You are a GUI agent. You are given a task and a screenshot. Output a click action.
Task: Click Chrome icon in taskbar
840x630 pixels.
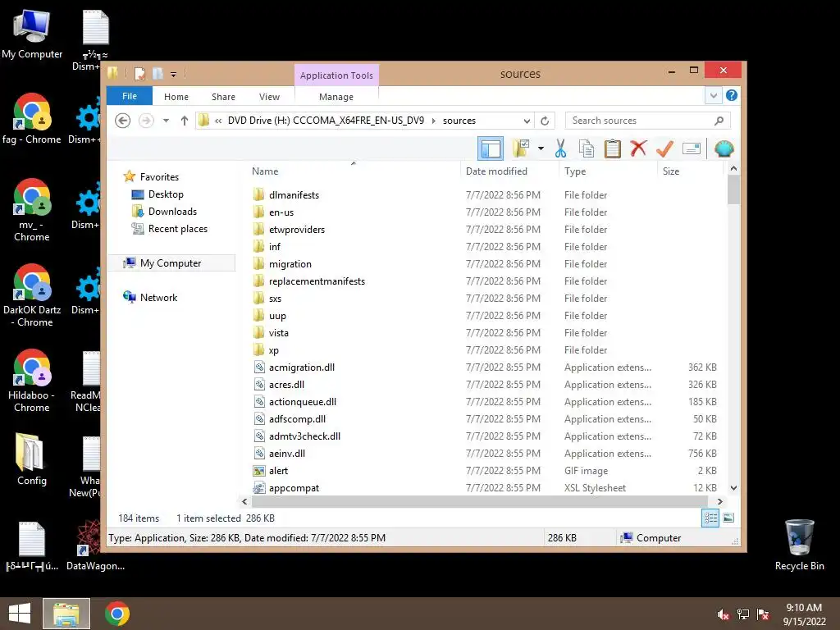pos(116,614)
